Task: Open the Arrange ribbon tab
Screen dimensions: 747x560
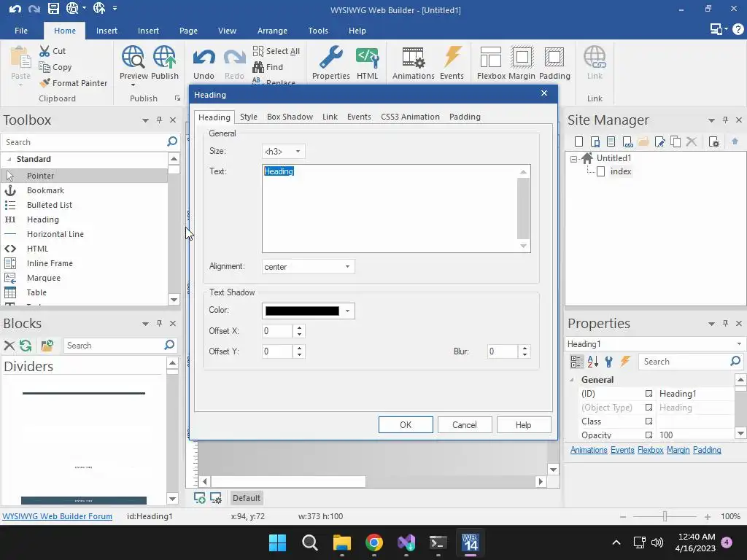Action: [x=272, y=31]
